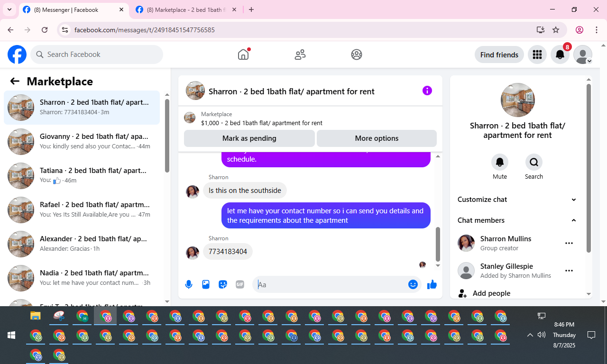Click the volume icon in system tray
The height and width of the screenshot is (364, 607).
tap(542, 335)
